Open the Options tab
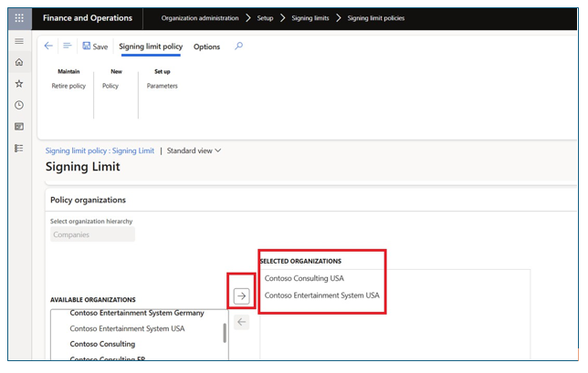 [x=206, y=47]
